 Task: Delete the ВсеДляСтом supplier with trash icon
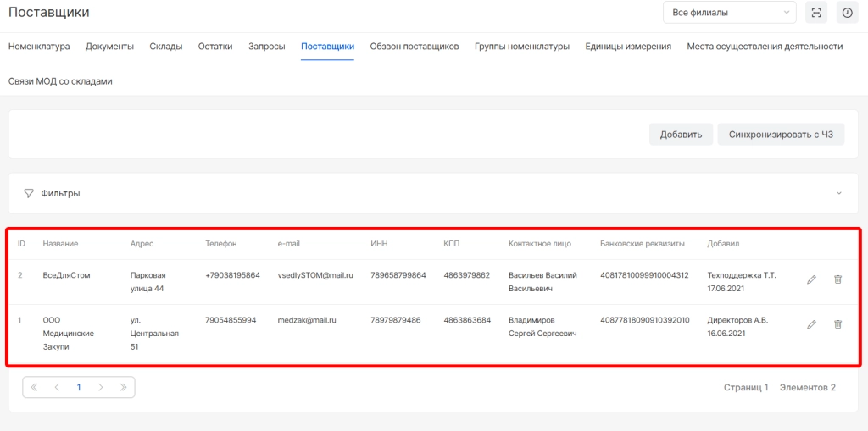(837, 279)
